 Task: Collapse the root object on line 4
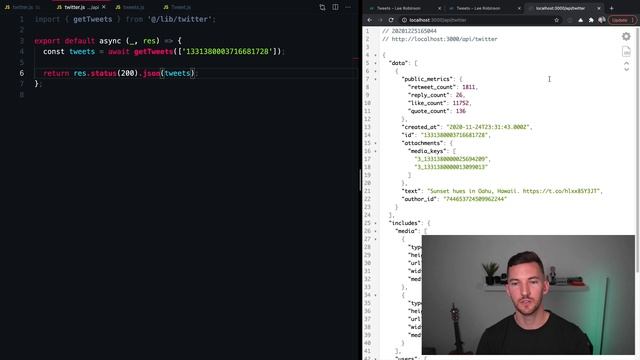376,55
